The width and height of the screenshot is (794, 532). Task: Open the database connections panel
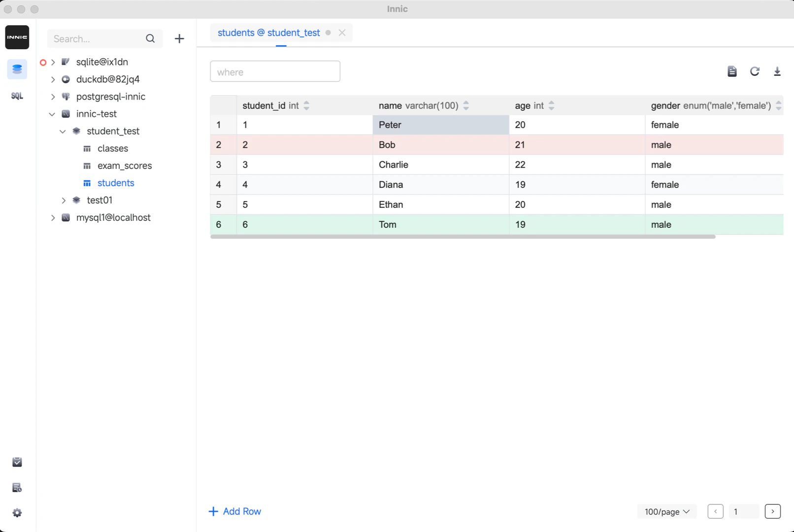[17, 69]
